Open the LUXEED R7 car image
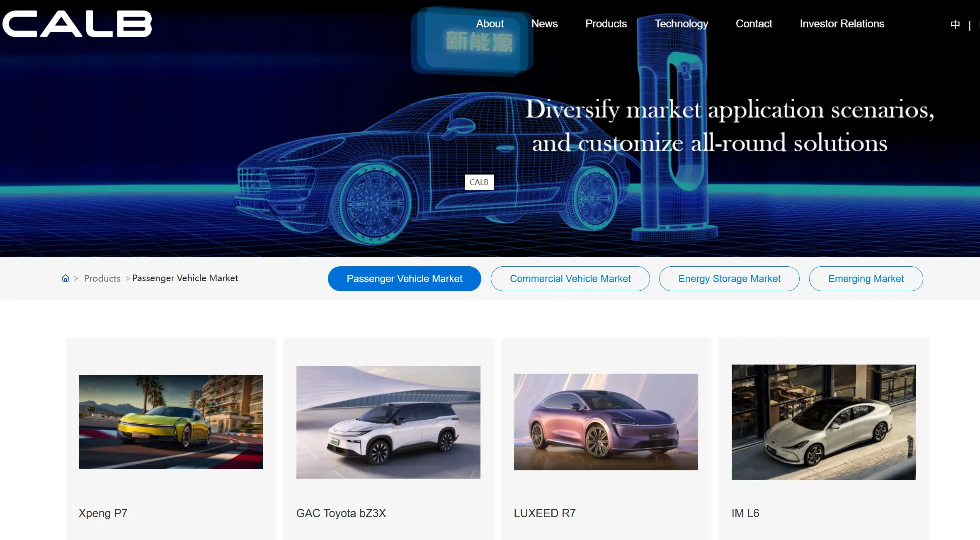The height and width of the screenshot is (540, 980). tap(606, 422)
